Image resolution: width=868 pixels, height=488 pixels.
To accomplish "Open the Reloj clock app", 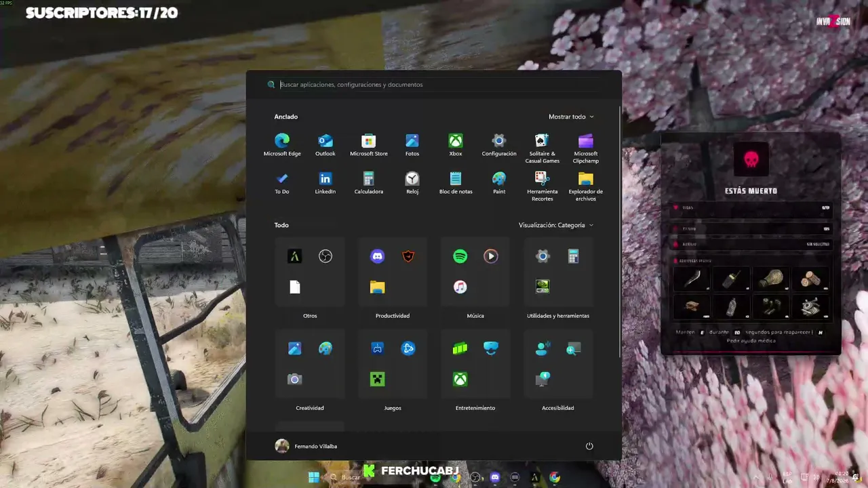I will 412,183.
